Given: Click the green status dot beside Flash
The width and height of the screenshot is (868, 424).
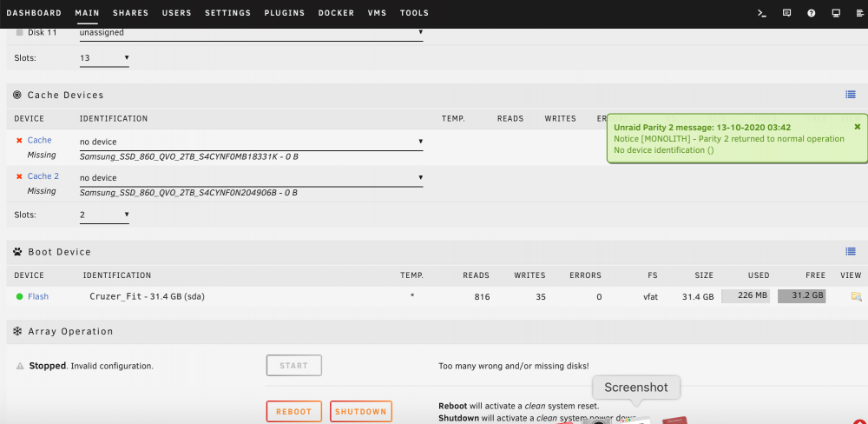Looking at the screenshot, I should click(x=19, y=296).
